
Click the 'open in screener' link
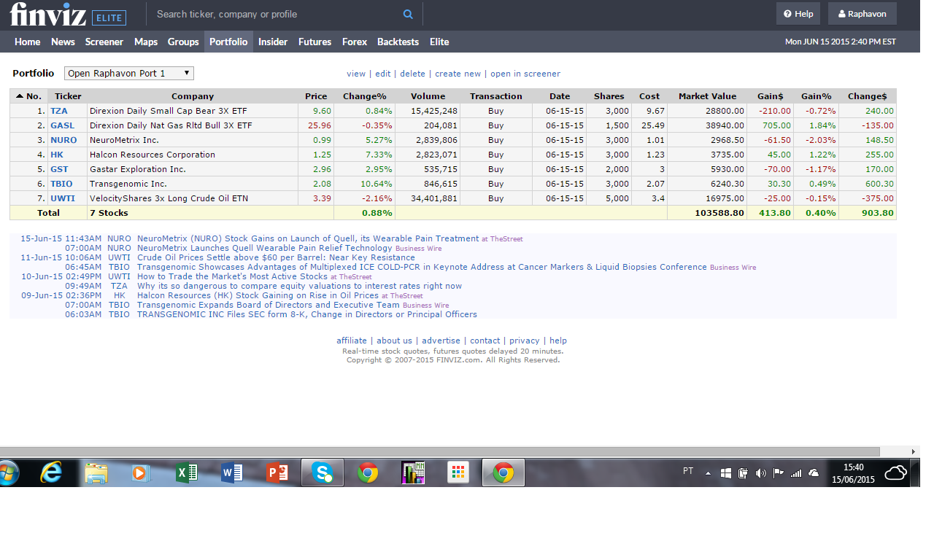coord(525,74)
